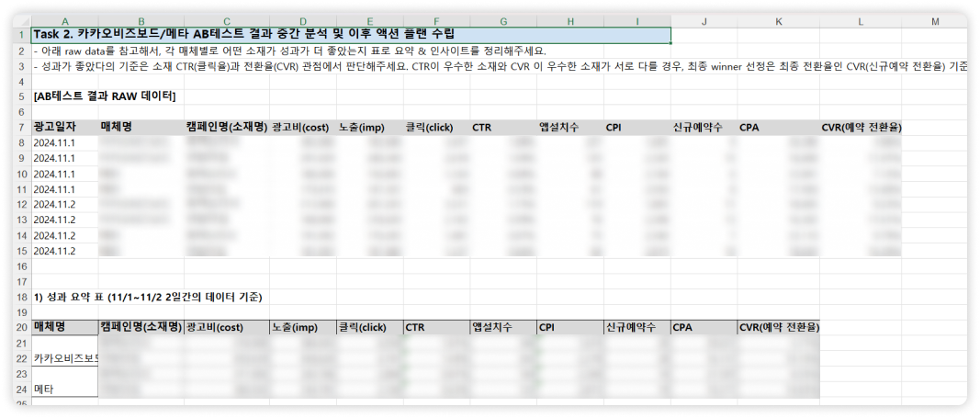Screen dimensions: 980x418
Task: Click the 노출(imp) header in row 7
Action: coord(361,127)
